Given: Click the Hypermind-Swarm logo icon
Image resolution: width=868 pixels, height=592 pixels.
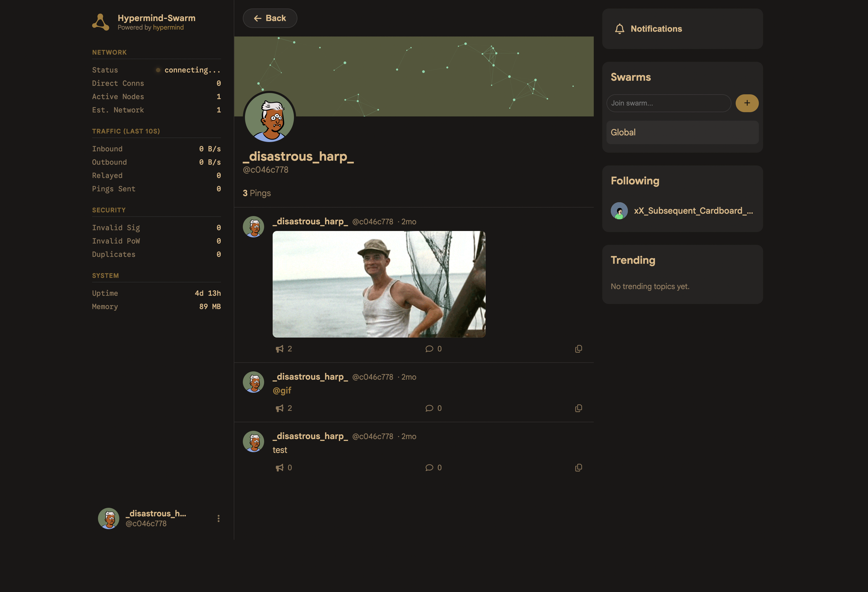Looking at the screenshot, I should click(x=100, y=22).
